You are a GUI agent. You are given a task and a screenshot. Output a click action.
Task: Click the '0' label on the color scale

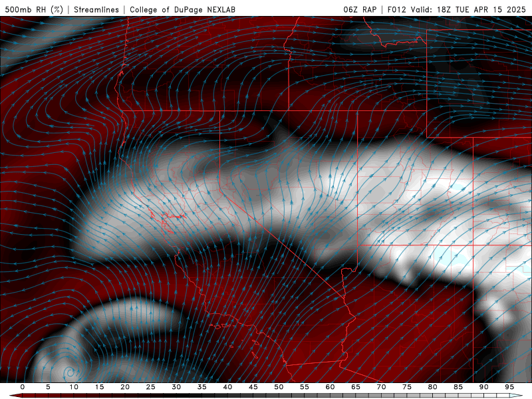pos(23,387)
